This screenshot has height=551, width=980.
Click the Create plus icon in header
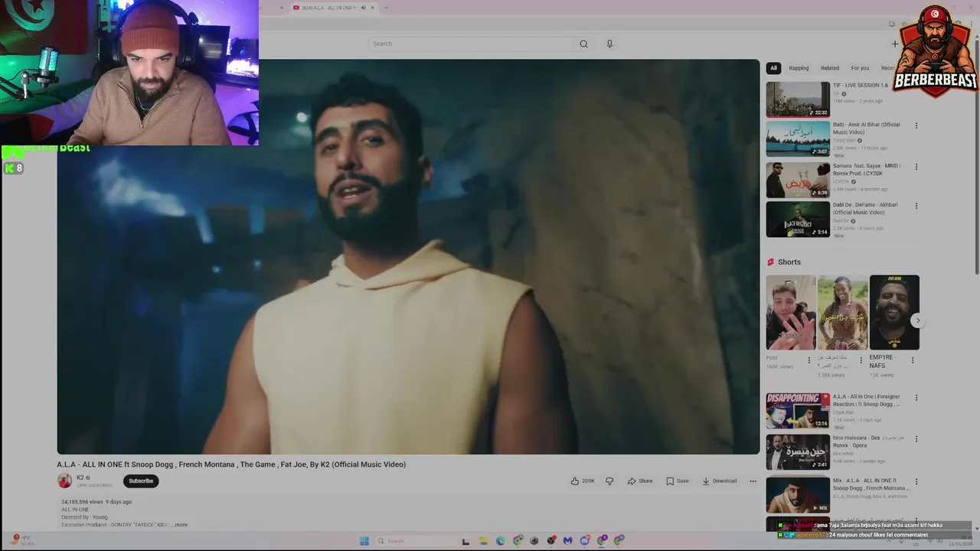tap(894, 44)
